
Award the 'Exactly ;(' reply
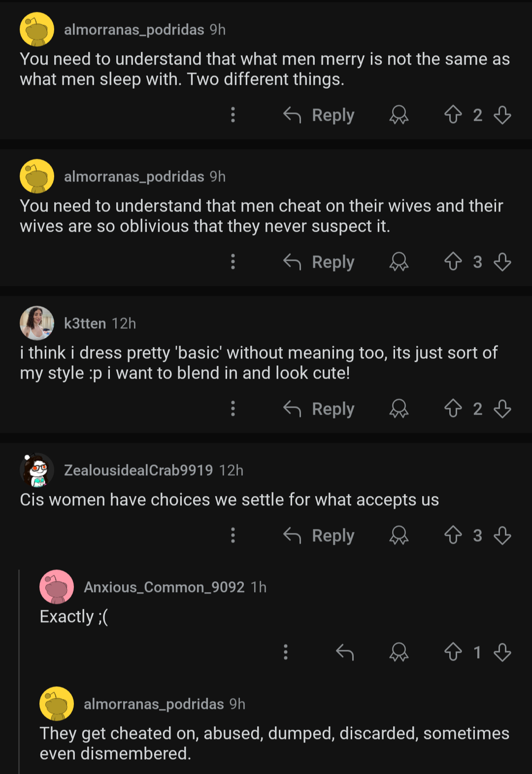[399, 652]
